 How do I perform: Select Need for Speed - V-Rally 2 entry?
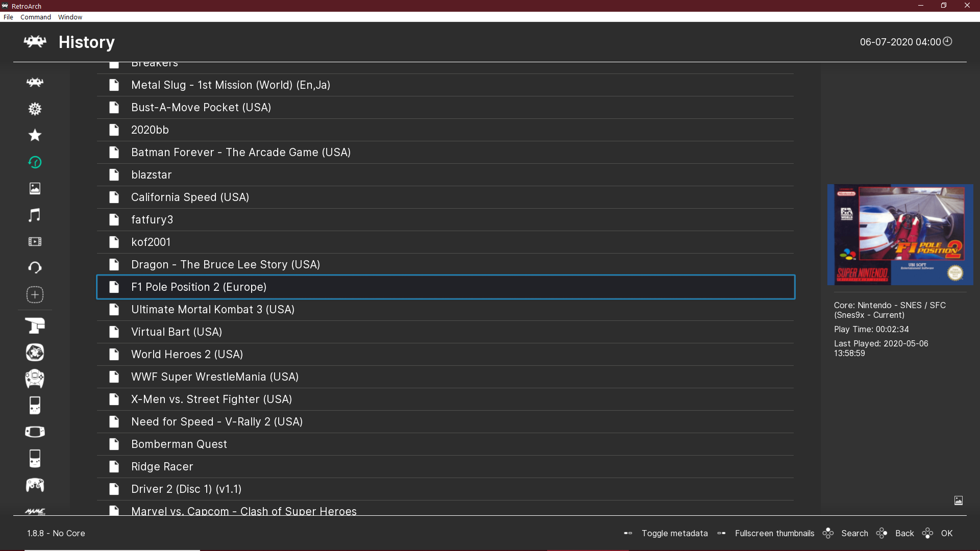[445, 421]
